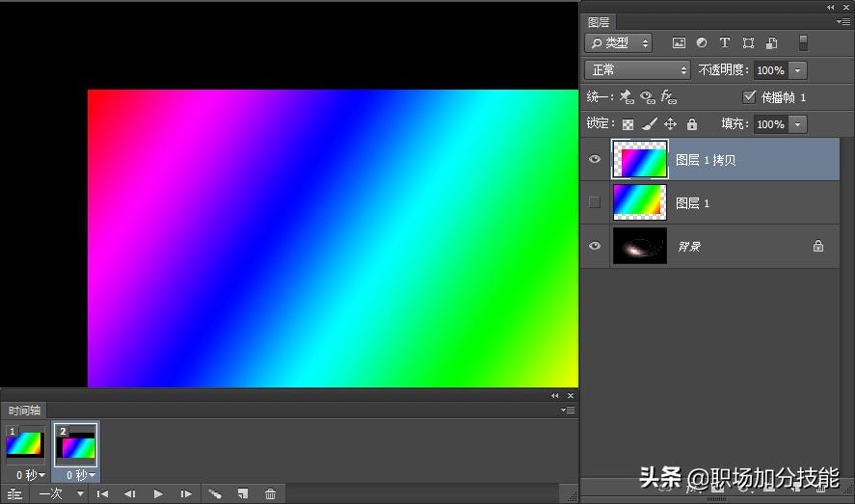Image resolution: width=855 pixels, height=504 pixels.
Task: Toggle visibility of 图层 1 拷贝 layer
Action: pos(595,159)
